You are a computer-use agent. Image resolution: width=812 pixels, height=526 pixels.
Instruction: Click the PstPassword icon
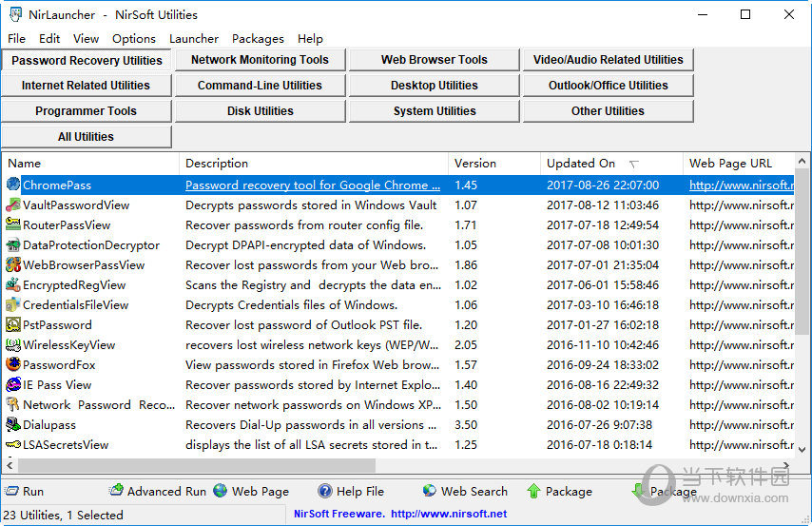pyautogui.click(x=13, y=324)
